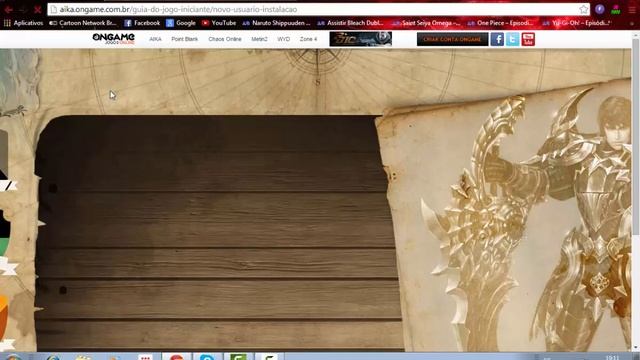640x360 pixels.
Task: Open Assistir Bleach Dublado bookmark
Action: [x=350, y=23]
